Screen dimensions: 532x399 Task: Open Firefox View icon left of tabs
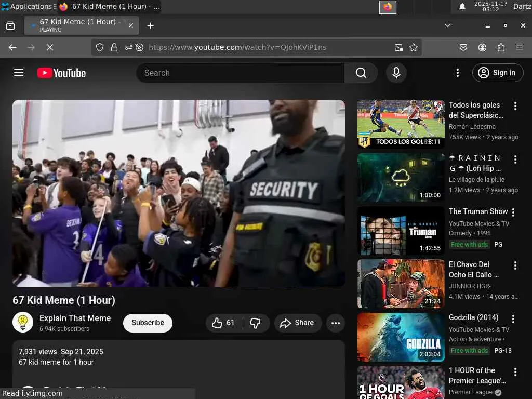click(10, 25)
